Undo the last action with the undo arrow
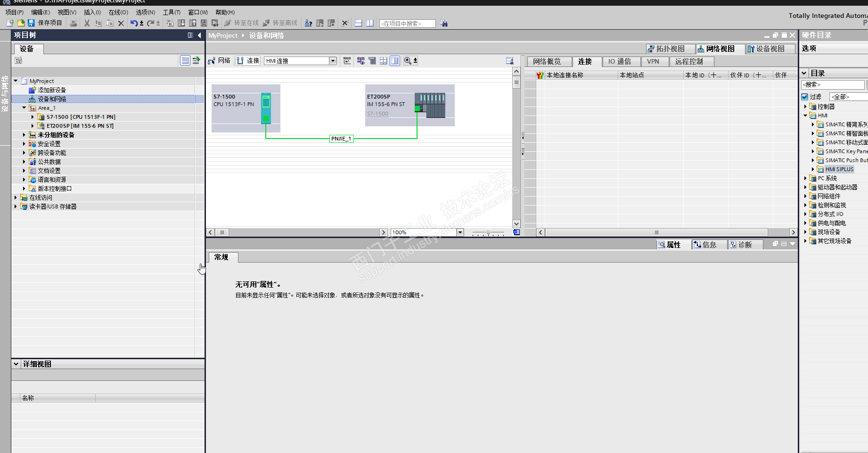 [134, 23]
